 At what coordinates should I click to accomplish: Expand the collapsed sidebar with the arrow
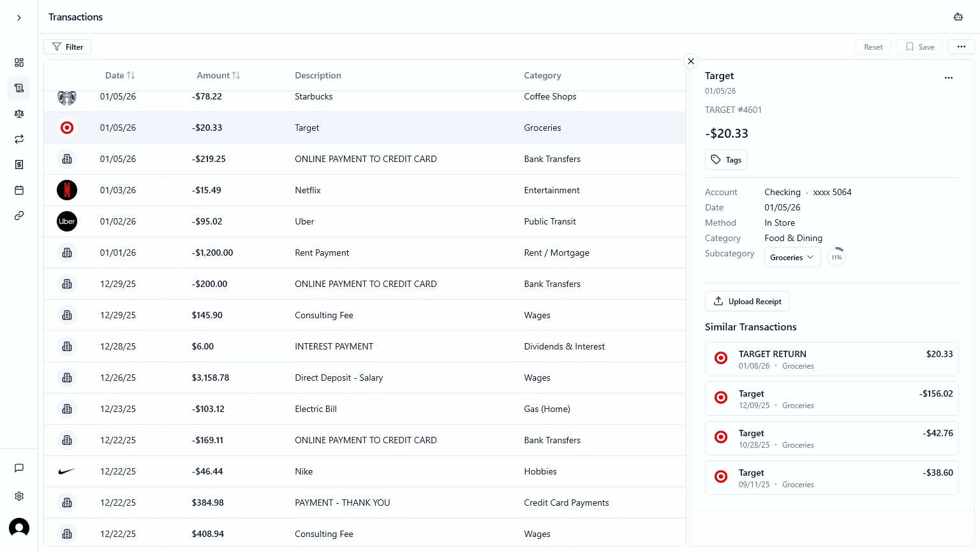[x=19, y=17]
